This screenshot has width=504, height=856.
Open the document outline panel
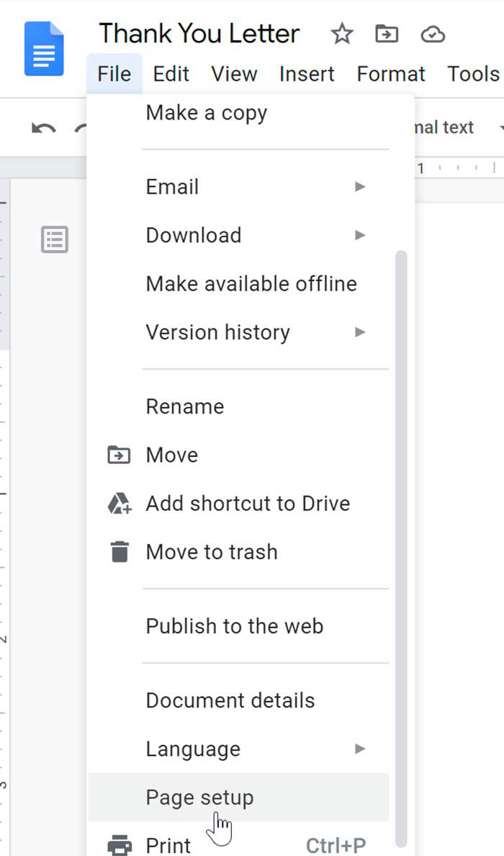(x=54, y=240)
